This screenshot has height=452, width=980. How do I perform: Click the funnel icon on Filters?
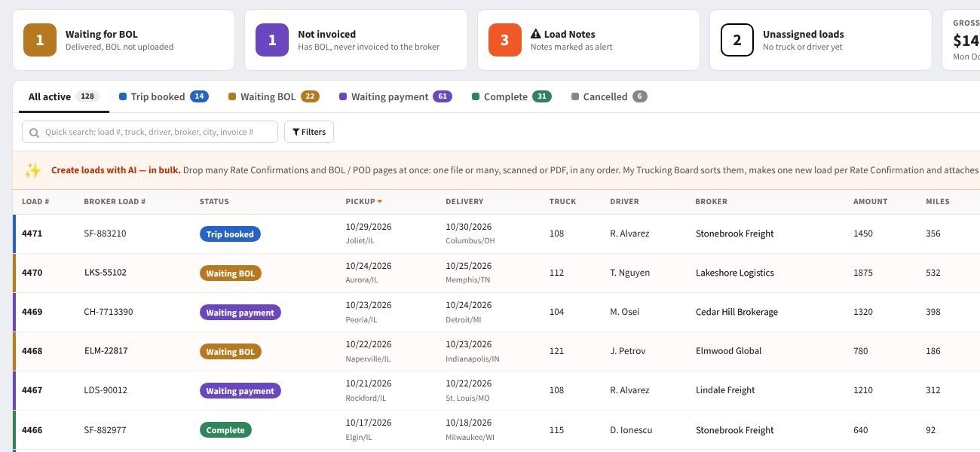pyautogui.click(x=296, y=132)
